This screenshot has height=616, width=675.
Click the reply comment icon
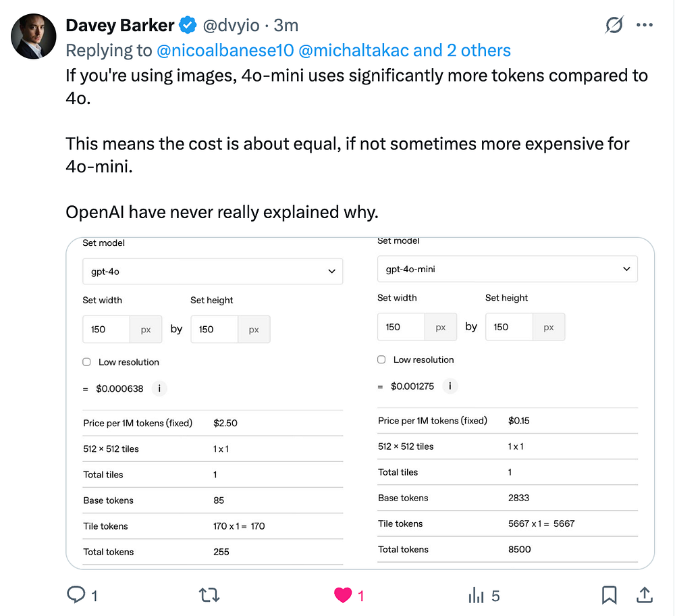point(76,595)
